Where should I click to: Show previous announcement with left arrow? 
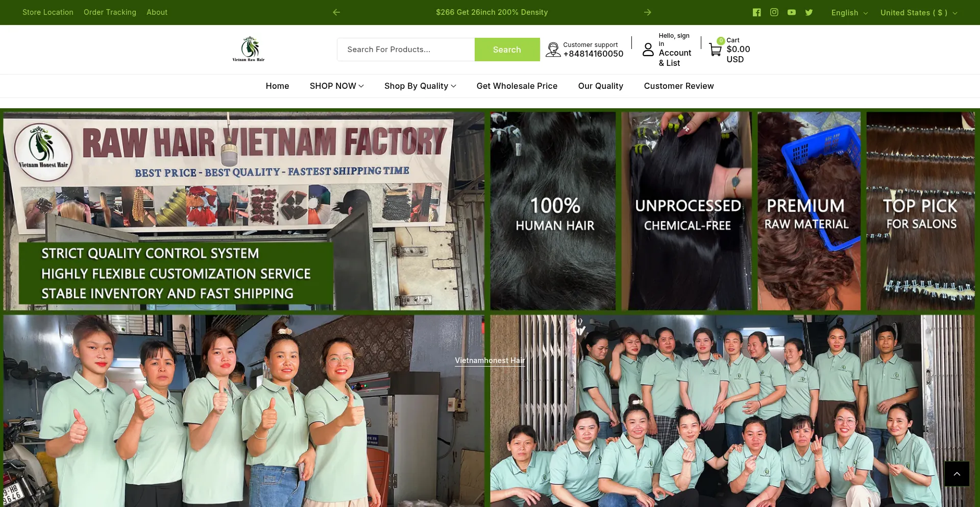[x=336, y=12]
